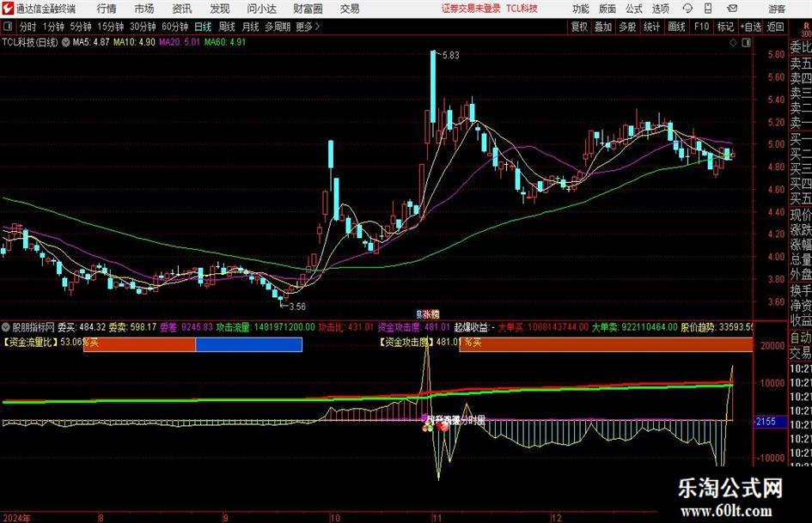
Task: Open the customer service headset icon
Action: (x=687, y=9)
